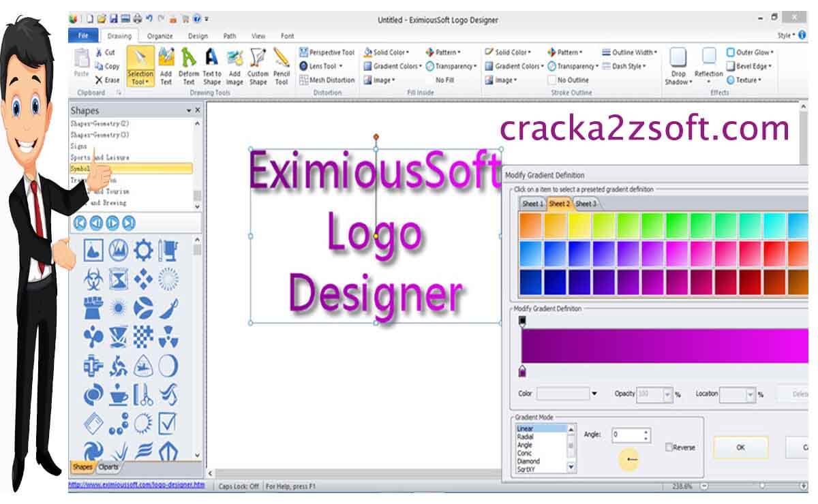The width and height of the screenshot is (818, 504).
Task: Click the gradient preview bar
Action: (x=665, y=346)
